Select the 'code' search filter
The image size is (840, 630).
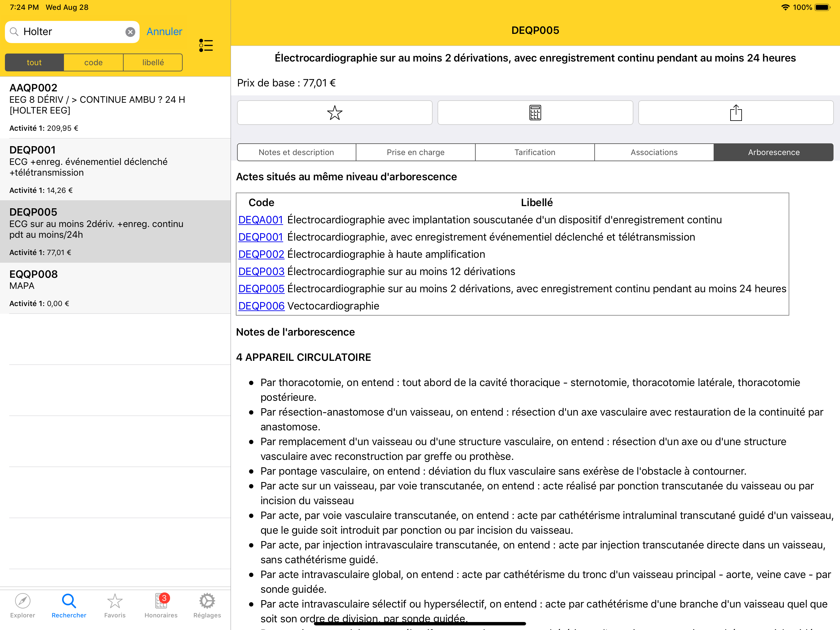(x=93, y=63)
